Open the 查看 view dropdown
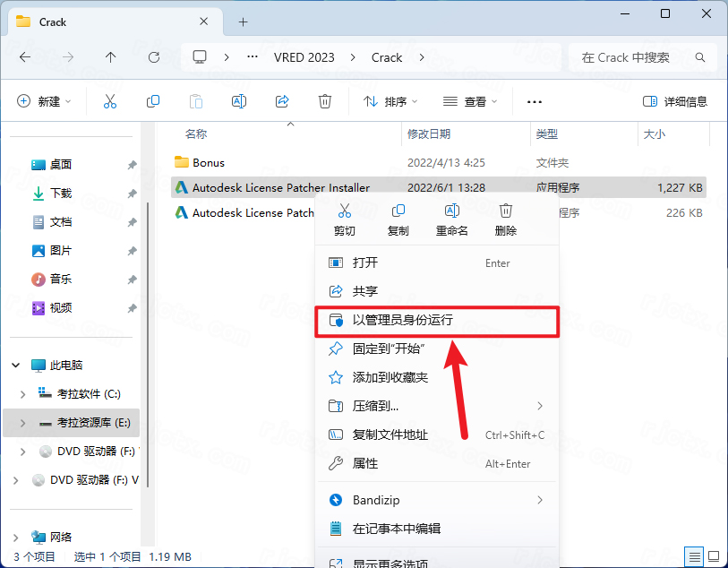The height and width of the screenshot is (568, 728). pyautogui.click(x=471, y=102)
